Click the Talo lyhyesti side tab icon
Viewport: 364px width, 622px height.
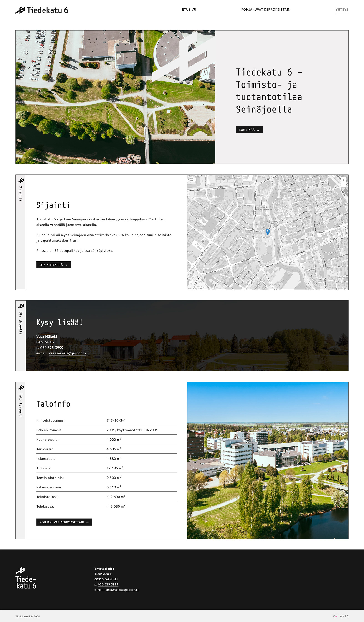tap(21, 387)
